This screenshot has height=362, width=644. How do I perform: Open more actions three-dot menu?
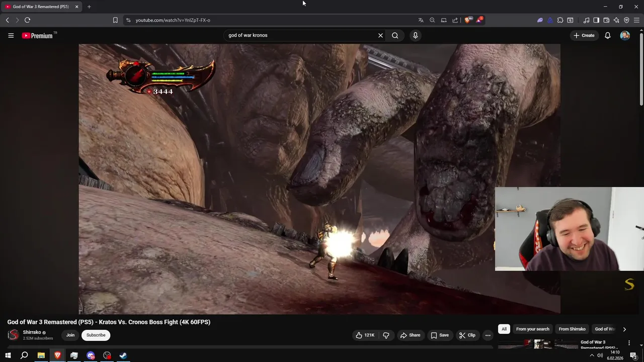(488, 335)
